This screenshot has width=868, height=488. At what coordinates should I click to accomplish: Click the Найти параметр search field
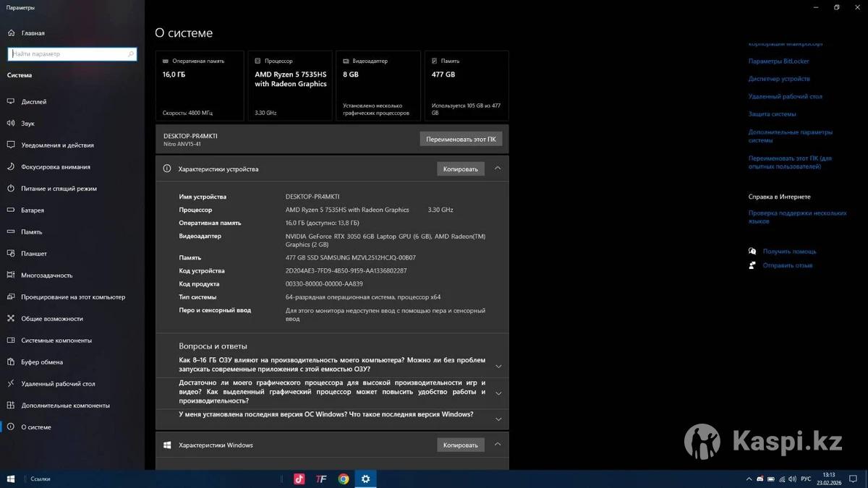69,54
